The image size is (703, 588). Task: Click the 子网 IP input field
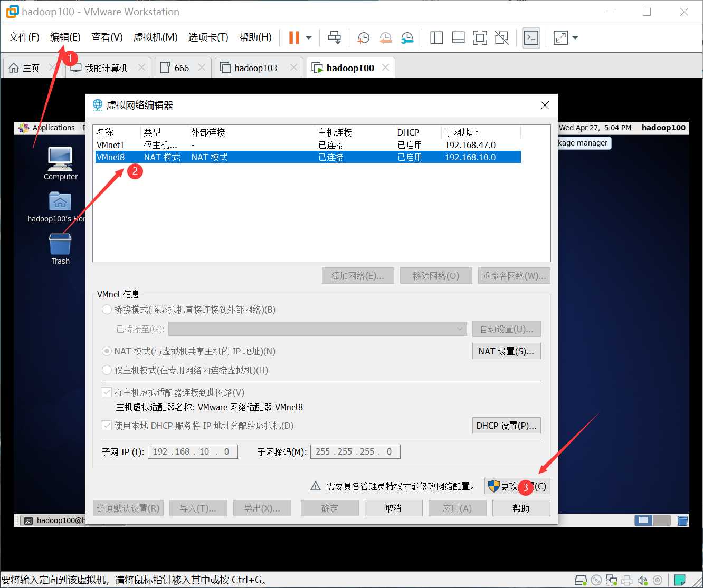(193, 451)
